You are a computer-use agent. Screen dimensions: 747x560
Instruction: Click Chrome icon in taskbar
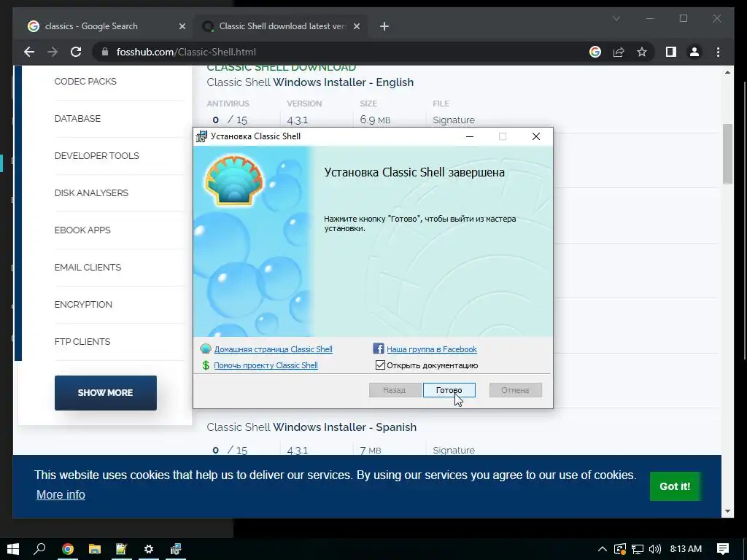click(x=68, y=549)
